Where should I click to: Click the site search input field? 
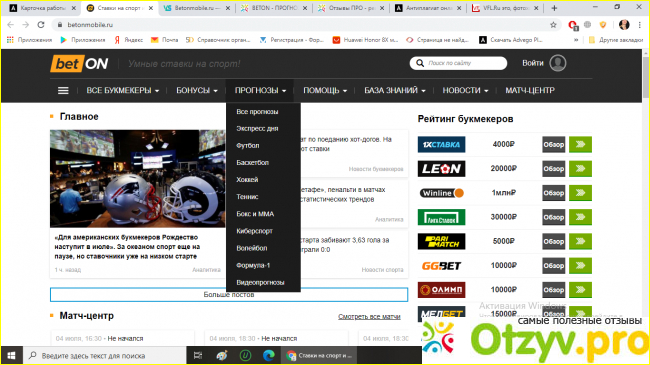(x=458, y=63)
